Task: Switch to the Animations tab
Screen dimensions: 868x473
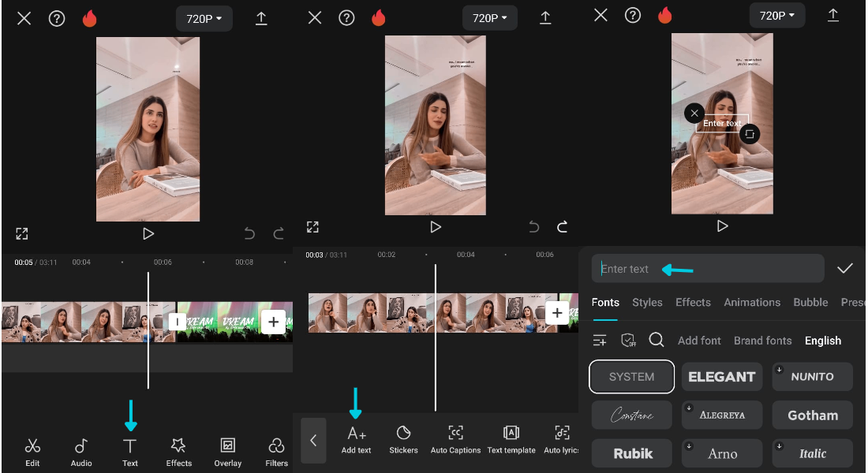Action: 752,303
